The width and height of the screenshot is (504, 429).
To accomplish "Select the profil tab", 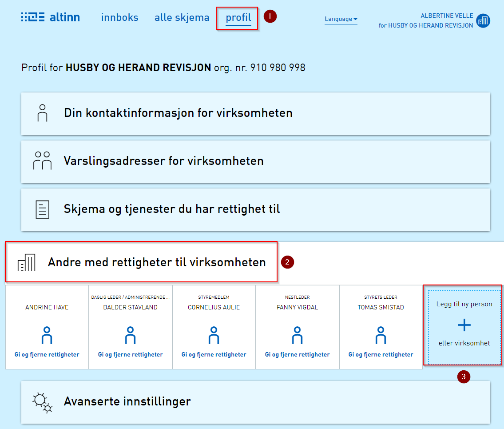I will pos(238,18).
